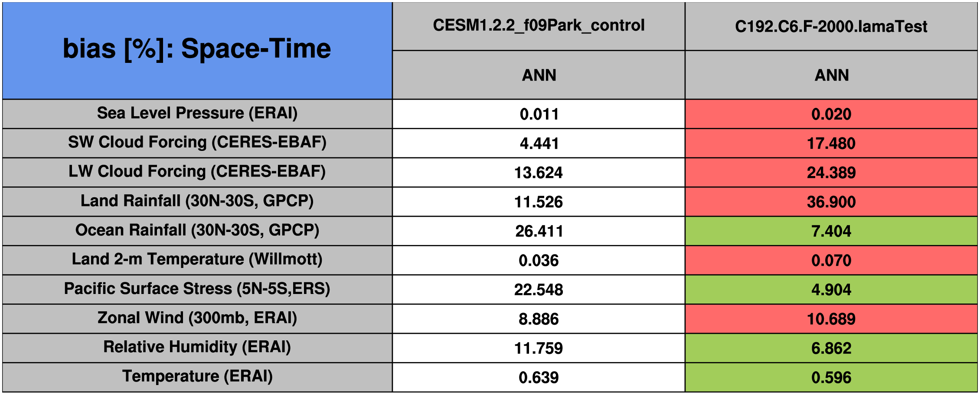
Task: Click the green cell showing 7.404
Action: (831, 231)
